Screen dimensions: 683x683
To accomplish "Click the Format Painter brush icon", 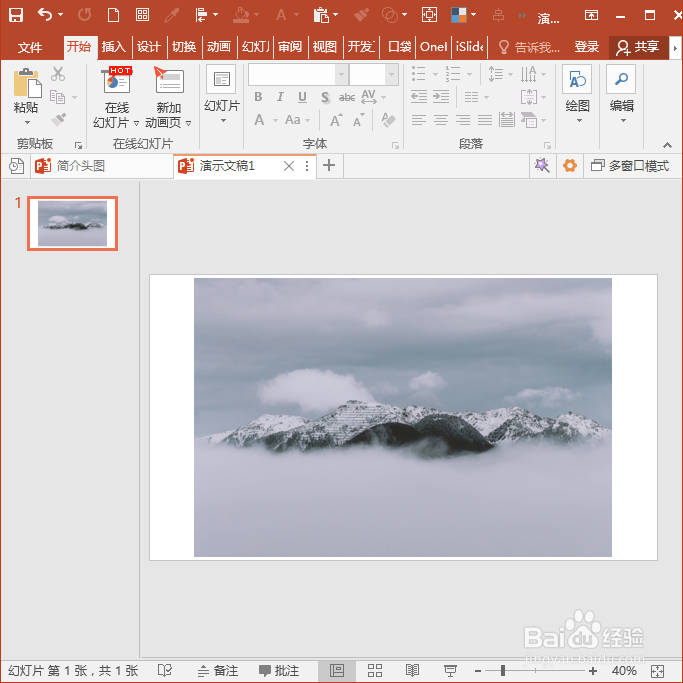I will pyautogui.click(x=57, y=119).
